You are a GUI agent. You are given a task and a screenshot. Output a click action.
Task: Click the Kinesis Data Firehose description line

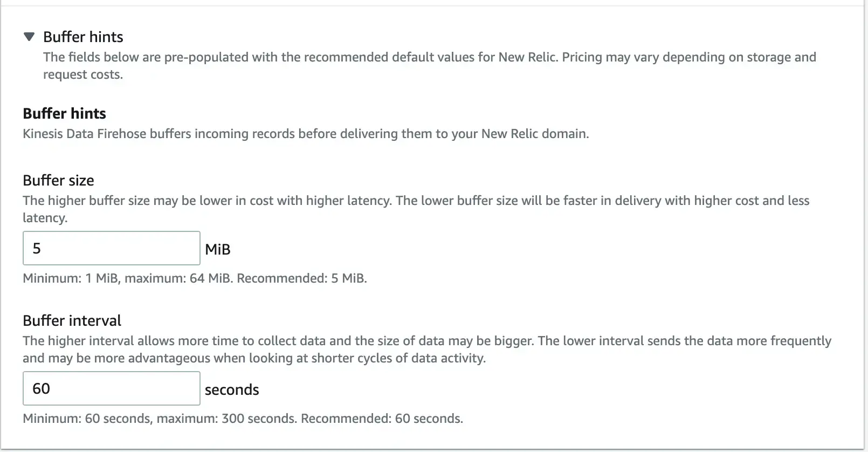[x=305, y=134]
